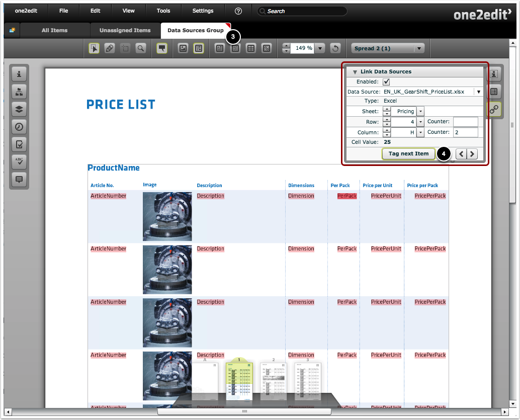Select the arrow selection tool

tap(94, 48)
